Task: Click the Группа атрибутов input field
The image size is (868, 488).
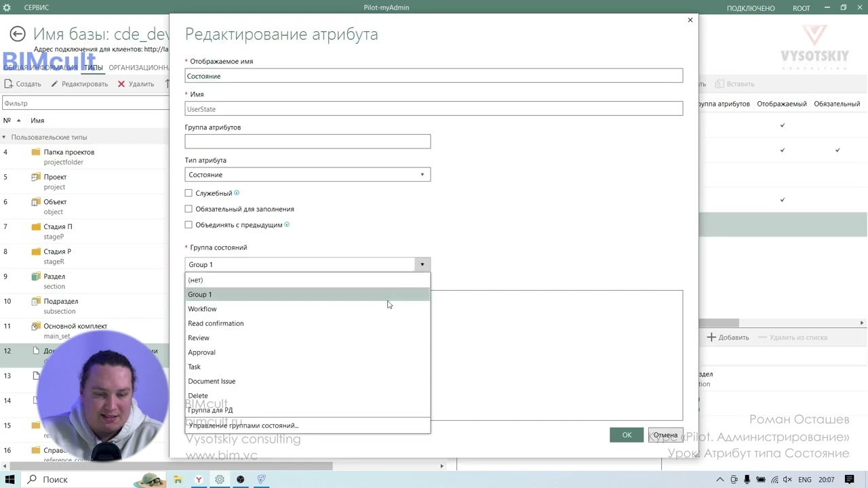Action: tap(307, 142)
